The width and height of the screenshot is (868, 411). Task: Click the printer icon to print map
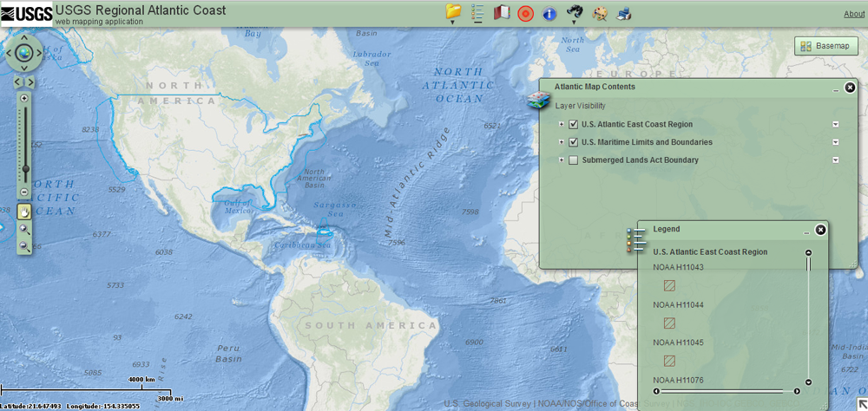624,13
